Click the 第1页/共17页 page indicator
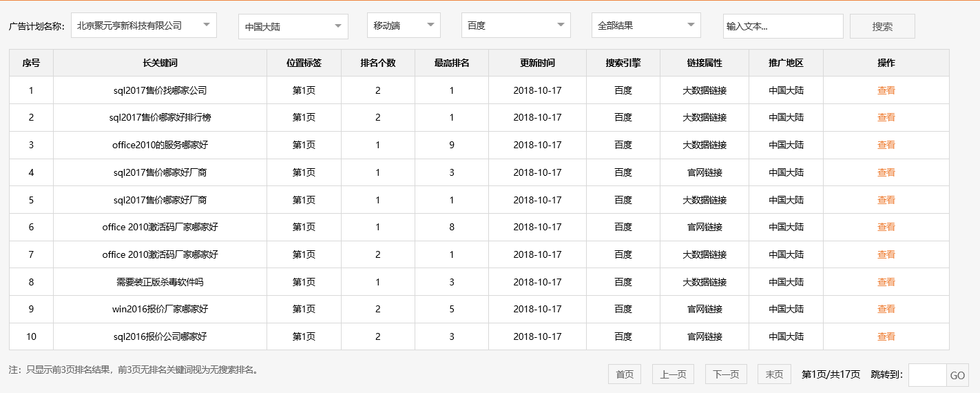980x393 pixels. 831,374
